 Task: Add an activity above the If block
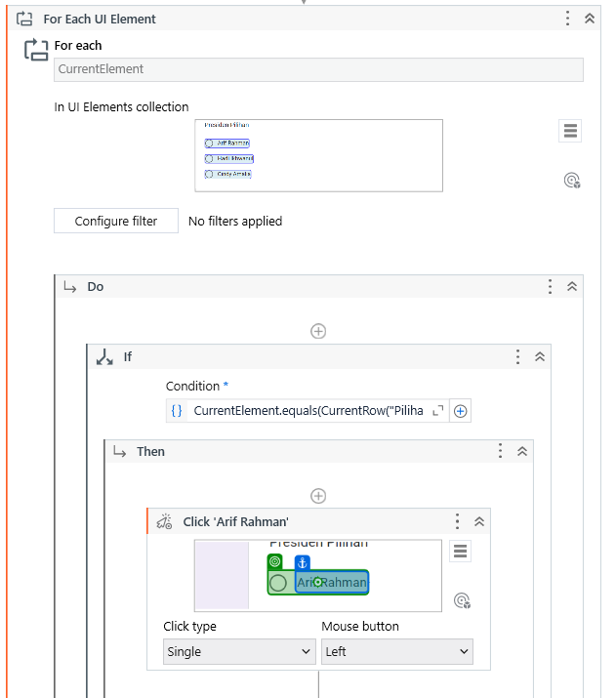click(318, 331)
